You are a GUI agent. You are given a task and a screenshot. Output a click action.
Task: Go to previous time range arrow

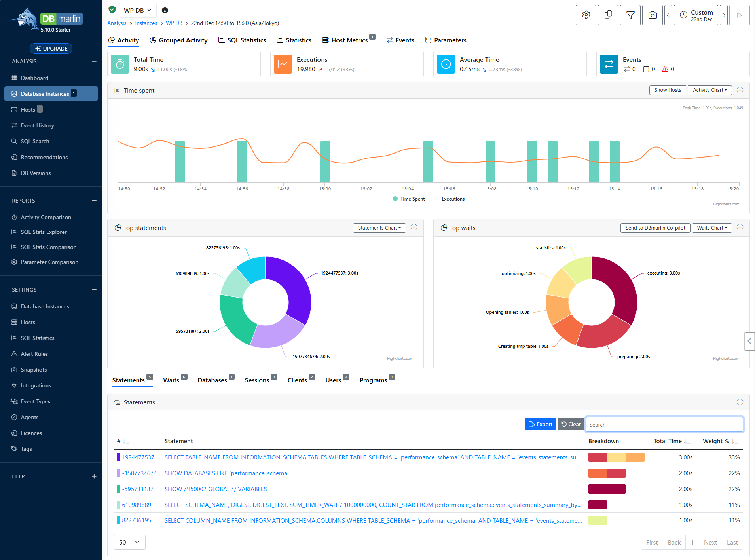(x=668, y=15)
